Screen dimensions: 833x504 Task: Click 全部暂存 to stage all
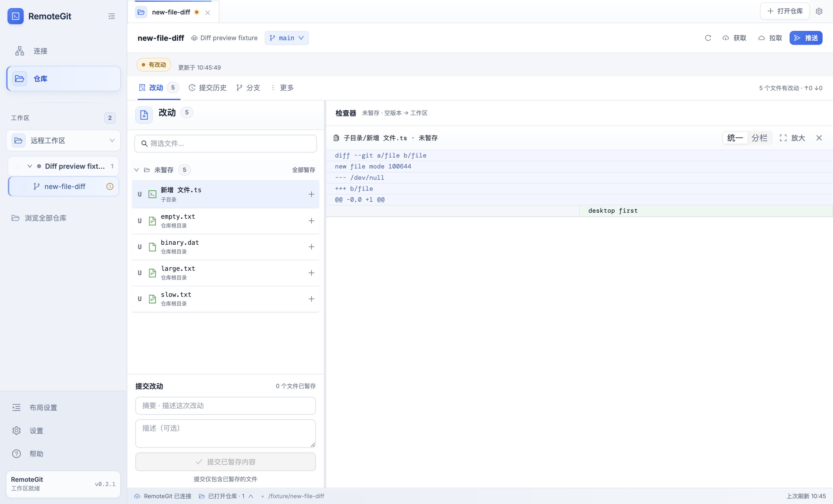coord(304,170)
